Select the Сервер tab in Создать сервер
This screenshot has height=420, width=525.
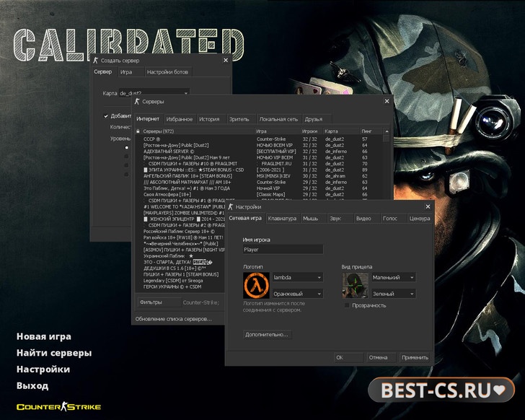(103, 71)
